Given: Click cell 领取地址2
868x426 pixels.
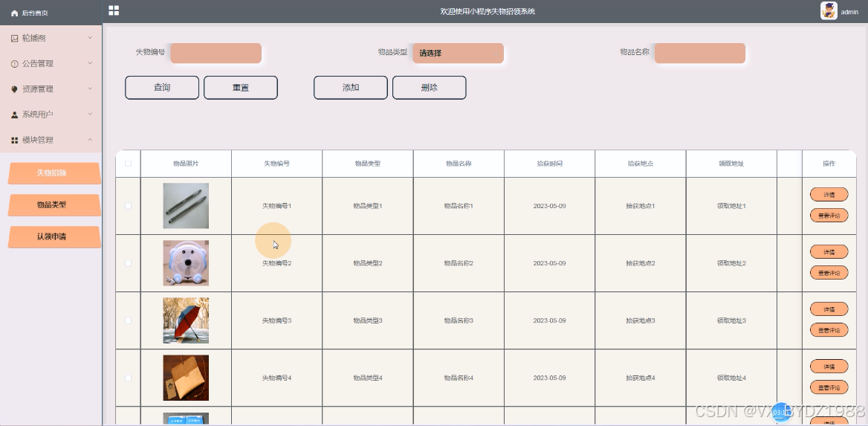Looking at the screenshot, I should pyautogui.click(x=731, y=263).
